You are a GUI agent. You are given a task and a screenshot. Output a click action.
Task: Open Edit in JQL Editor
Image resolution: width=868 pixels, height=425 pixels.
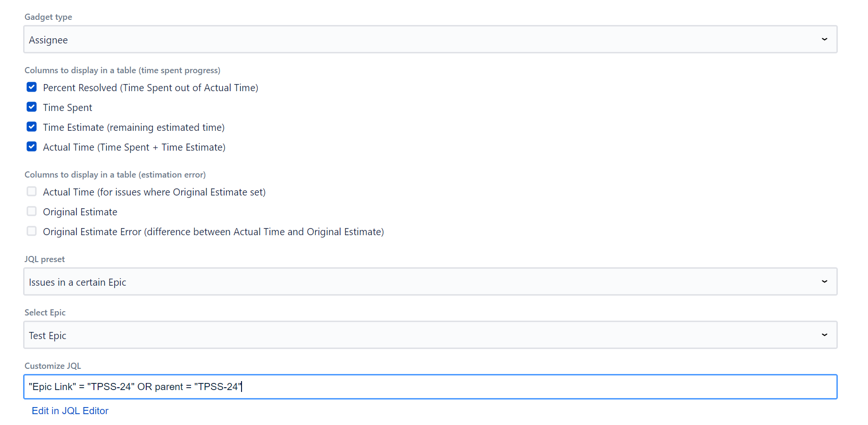click(x=70, y=410)
